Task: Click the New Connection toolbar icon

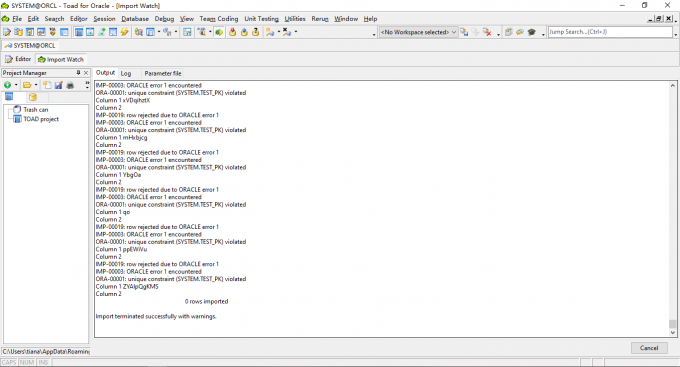Action: pos(270,32)
